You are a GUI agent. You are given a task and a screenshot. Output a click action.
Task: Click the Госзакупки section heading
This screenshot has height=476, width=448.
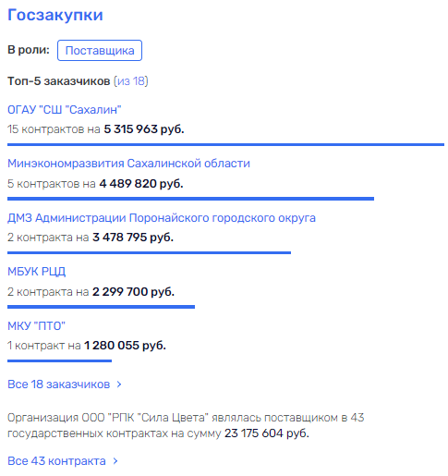[x=55, y=16]
